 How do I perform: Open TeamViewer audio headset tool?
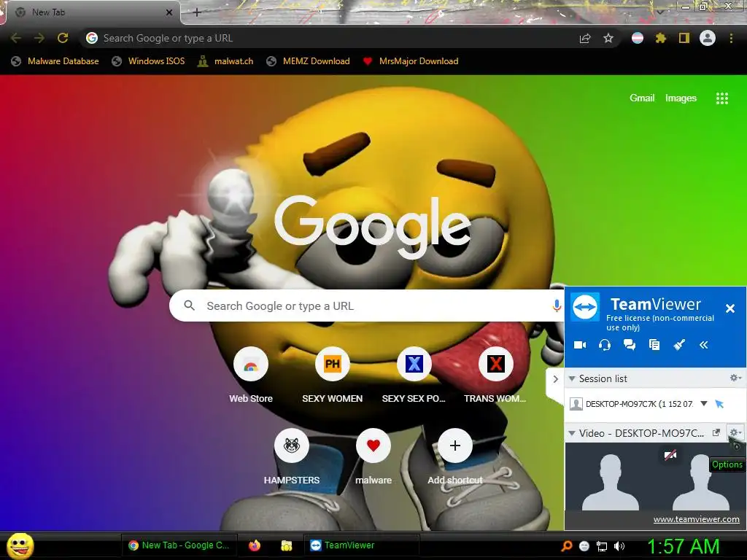[605, 345]
